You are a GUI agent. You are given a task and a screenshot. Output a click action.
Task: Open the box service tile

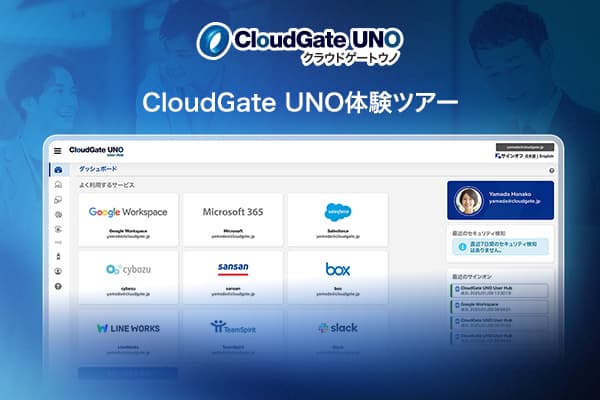(x=338, y=278)
